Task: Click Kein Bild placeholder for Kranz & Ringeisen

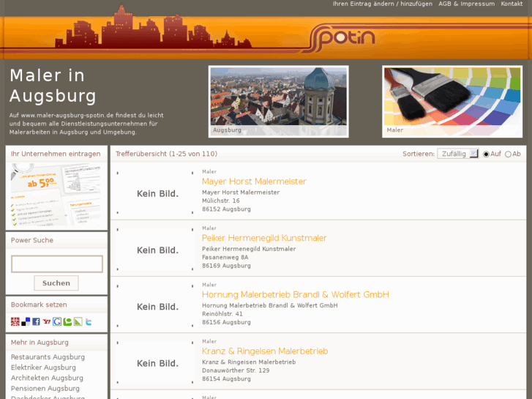Action: [155, 362]
